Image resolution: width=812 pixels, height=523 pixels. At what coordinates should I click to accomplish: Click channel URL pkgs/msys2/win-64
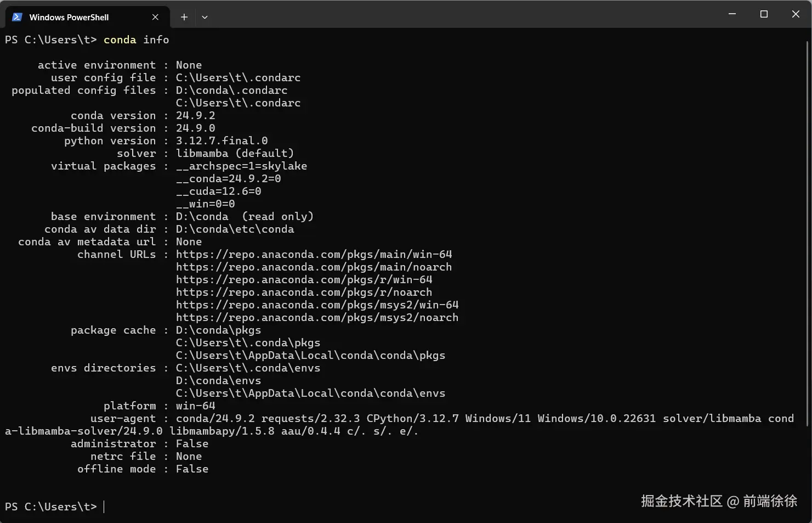317,305
